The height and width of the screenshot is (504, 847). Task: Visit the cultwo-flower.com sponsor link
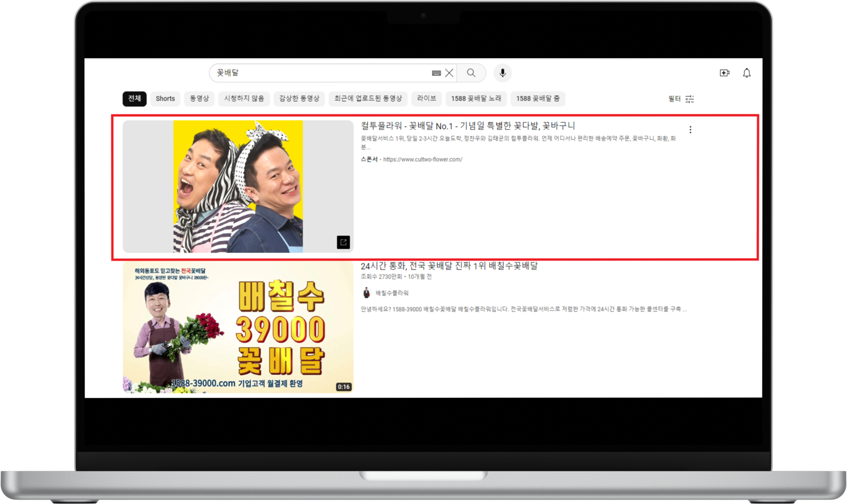point(423,160)
